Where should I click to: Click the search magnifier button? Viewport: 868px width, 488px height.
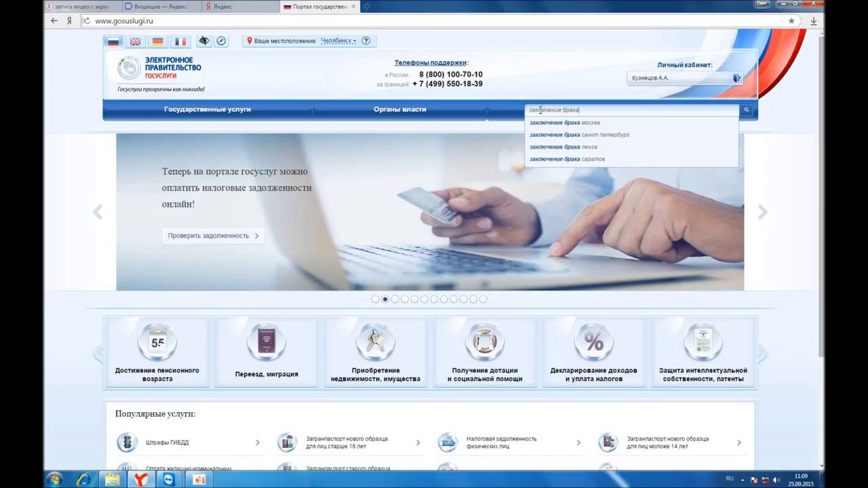coord(747,110)
